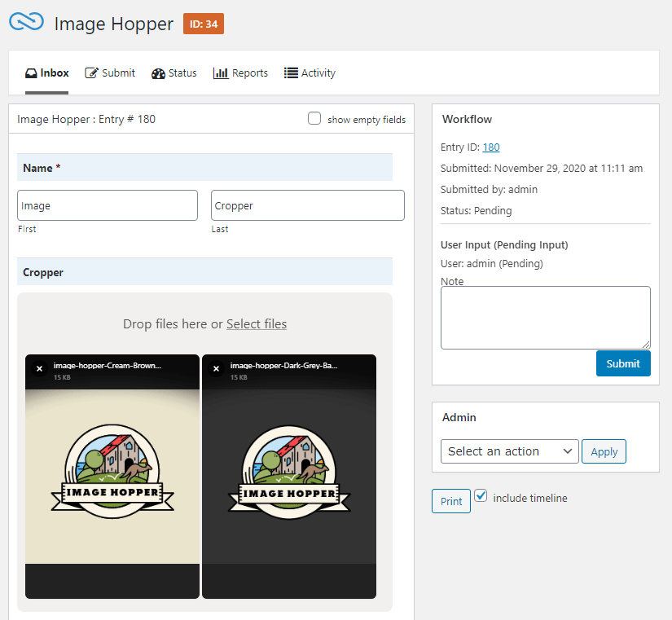Open the Select an action dropdown
The image size is (672, 620).
(509, 451)
